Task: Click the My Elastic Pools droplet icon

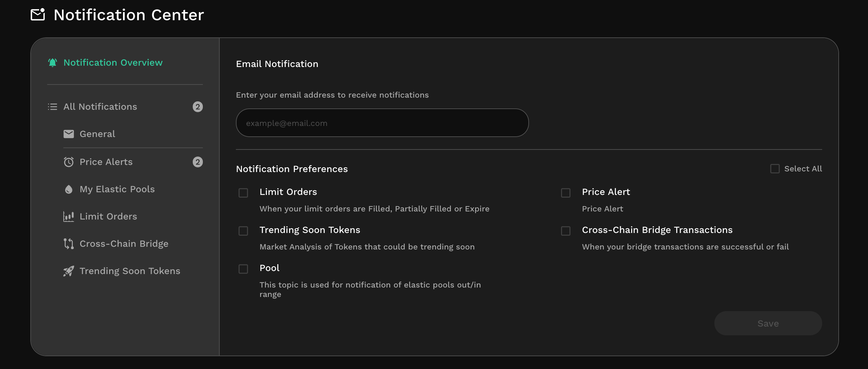Action: tap(69, 189)
